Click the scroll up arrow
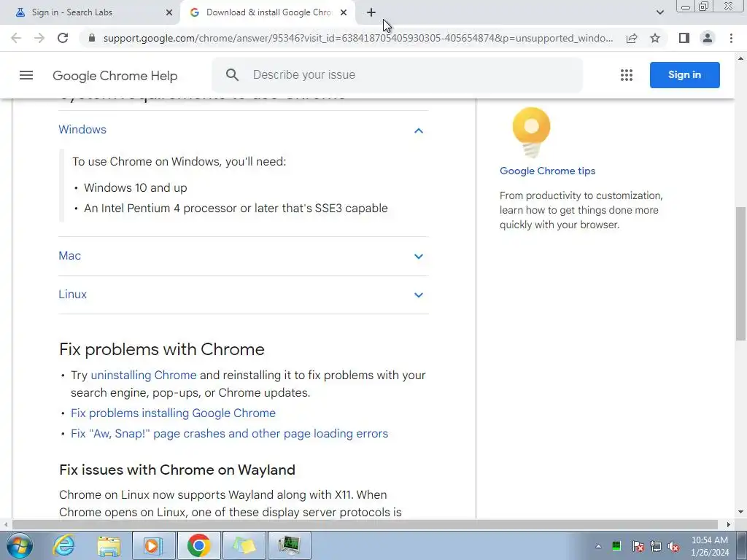The image size is (747, 560). 741,58
